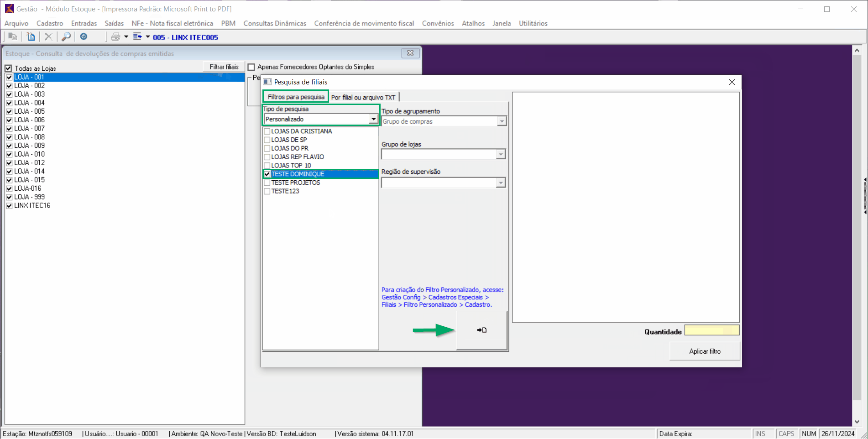Click the 005 - LINX ITEC005 store label
Viewport: 868px width, 439px height.
(185, 37)
